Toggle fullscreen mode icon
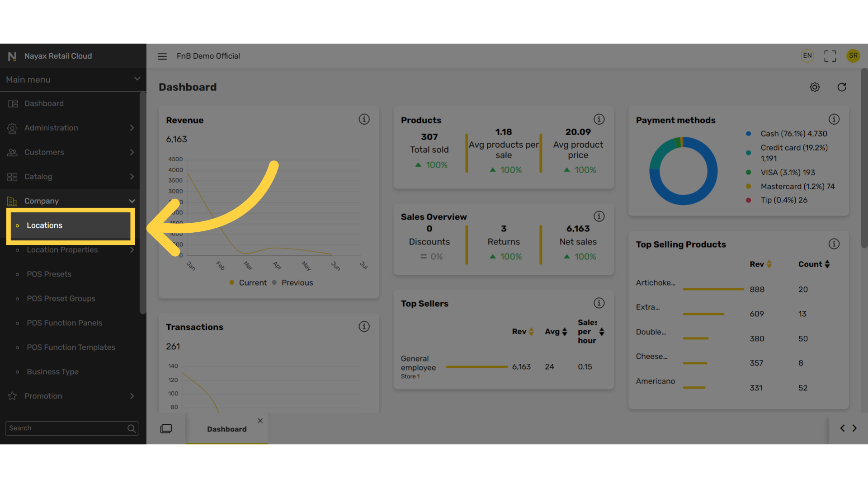The width and height of the screenshot is (868, 488). (x=830, y=56)
